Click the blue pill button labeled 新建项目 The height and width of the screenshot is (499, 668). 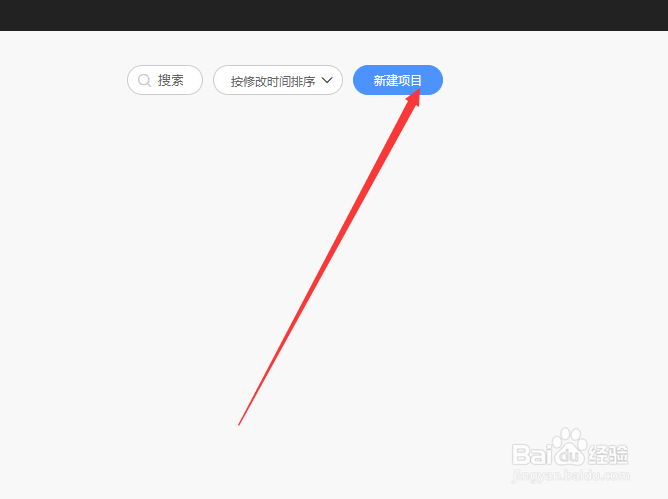click(x=398, y=80)
